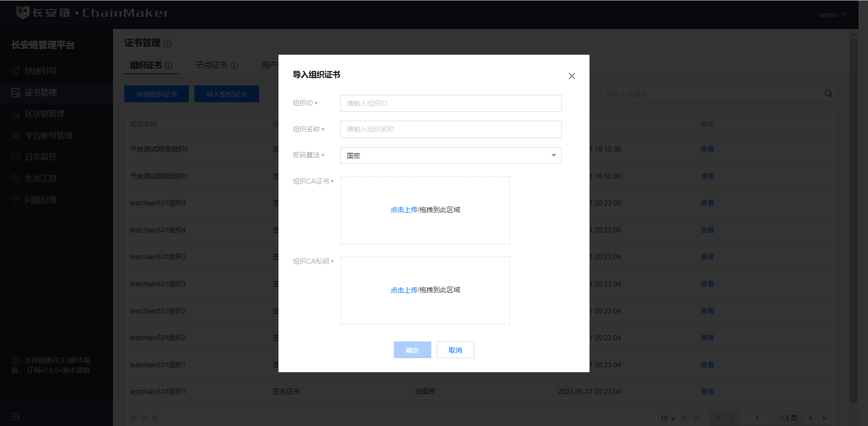Screen dimensions: 868x426
Task: Click upload link for organization CA certificate
Action: 404,210
